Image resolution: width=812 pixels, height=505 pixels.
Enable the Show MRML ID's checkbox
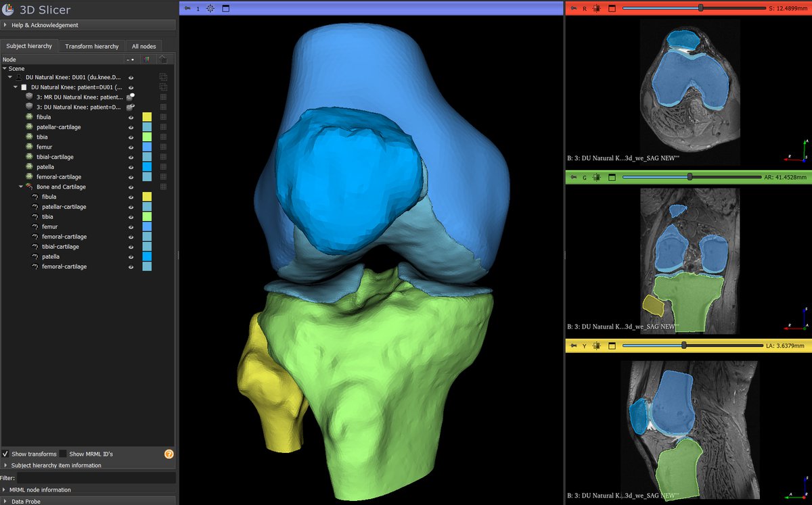coord(63,454)
